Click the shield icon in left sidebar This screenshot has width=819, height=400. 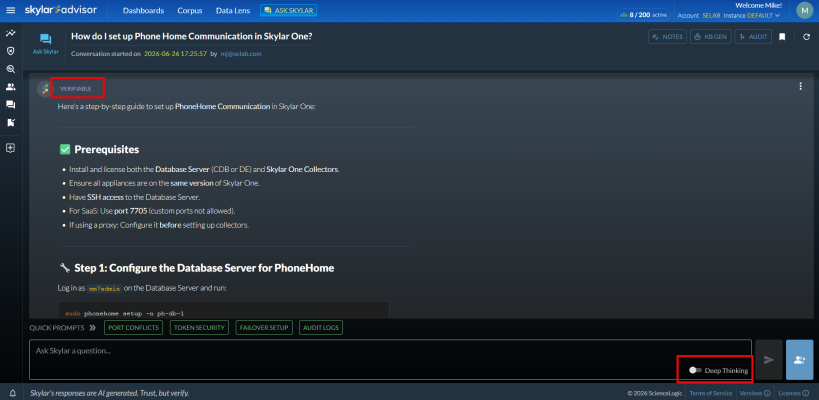10,51
